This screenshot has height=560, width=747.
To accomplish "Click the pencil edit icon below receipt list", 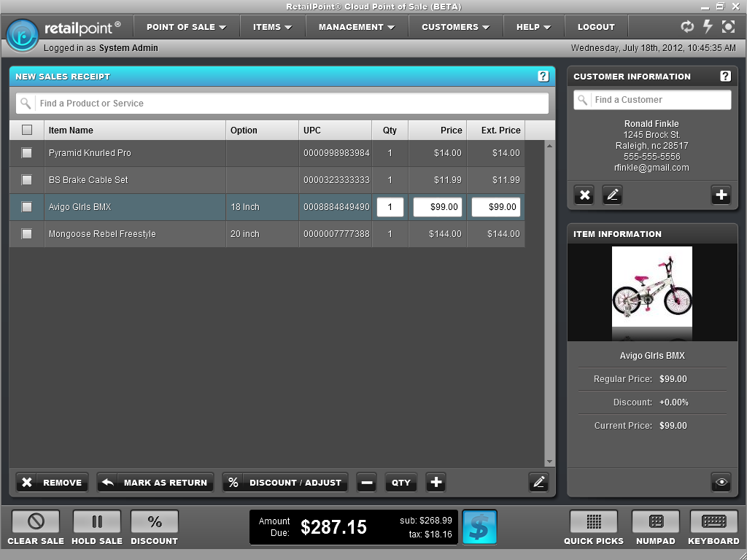I will click(x=539, y=483).
